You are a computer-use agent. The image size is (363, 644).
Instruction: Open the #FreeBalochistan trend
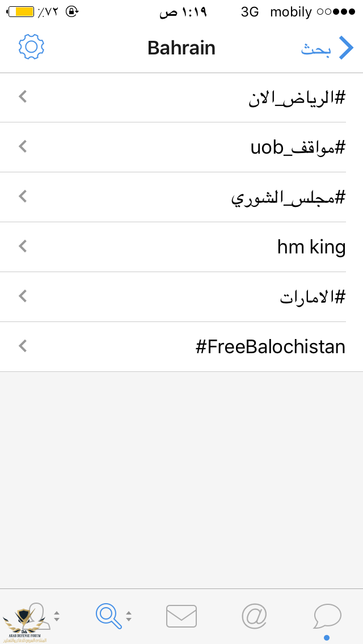coord(181,346)
